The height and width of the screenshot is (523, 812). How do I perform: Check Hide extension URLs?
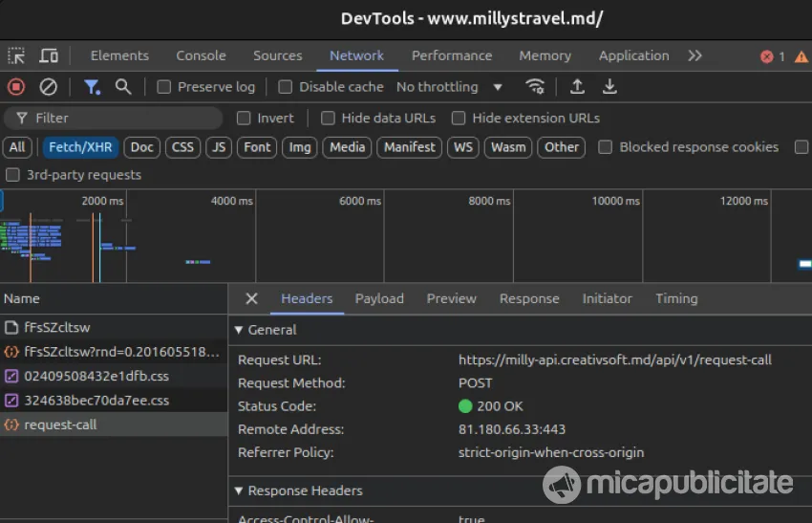coord(459,119)
